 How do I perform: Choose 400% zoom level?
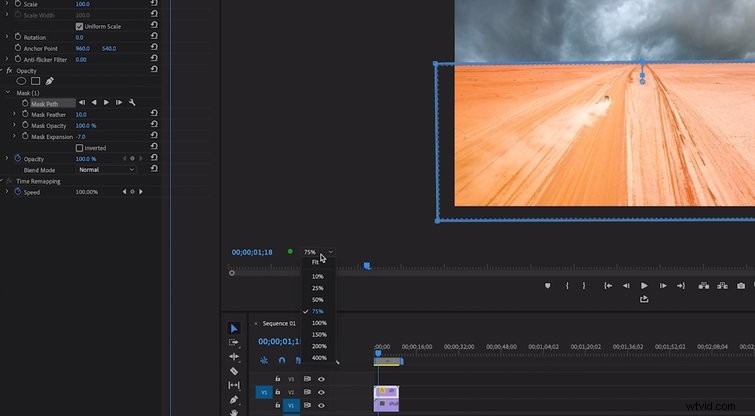[319, 357]
